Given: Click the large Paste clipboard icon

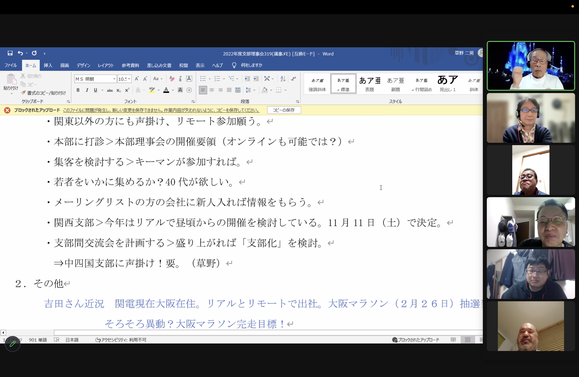Looking at the screenshot, I should tap(11, 79).
